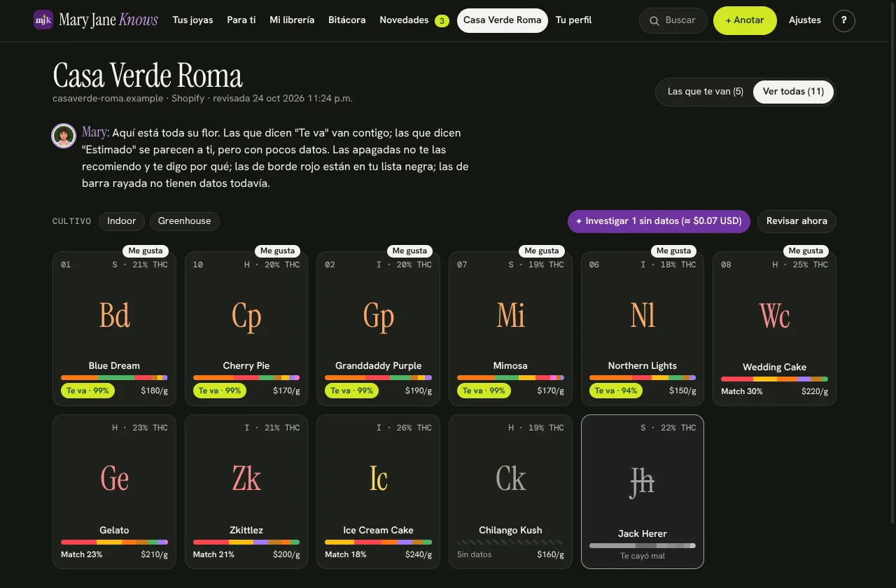Open the Granddaddy Purple Gp card

379,329
